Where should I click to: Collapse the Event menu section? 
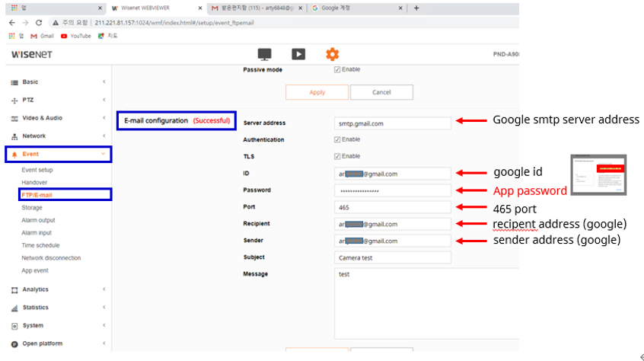click(x=58, y=154)
